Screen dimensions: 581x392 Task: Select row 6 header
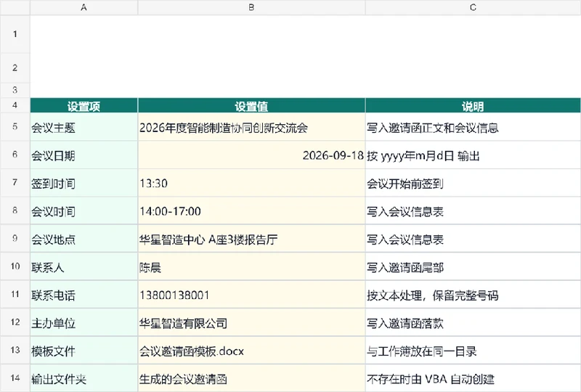pos(15,155)
